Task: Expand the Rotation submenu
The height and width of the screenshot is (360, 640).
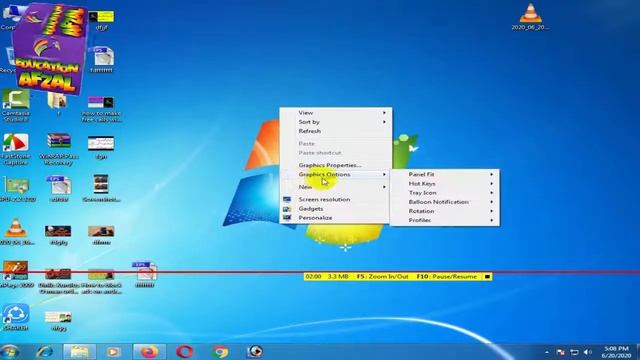Action: (x=444, y=211)
